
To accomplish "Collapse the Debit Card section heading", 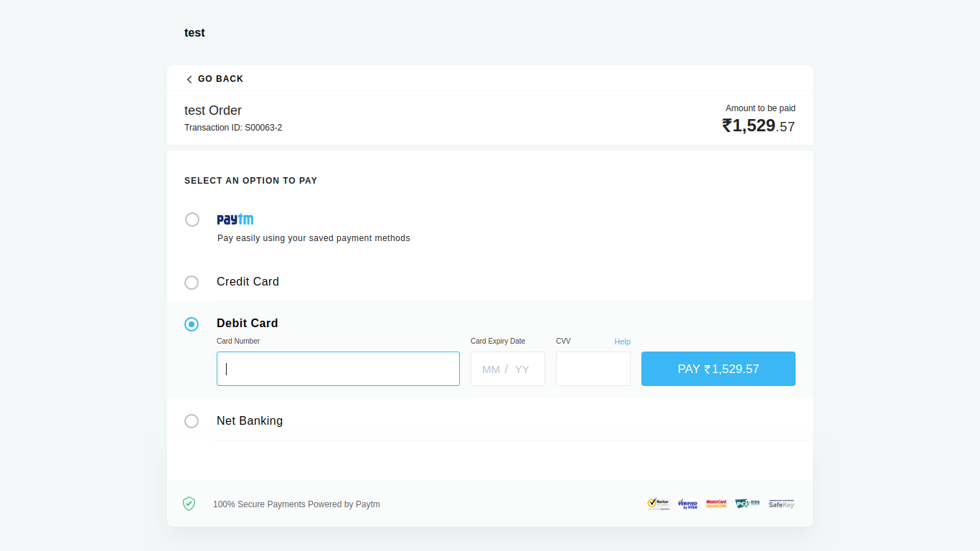I will coord(247,324).
